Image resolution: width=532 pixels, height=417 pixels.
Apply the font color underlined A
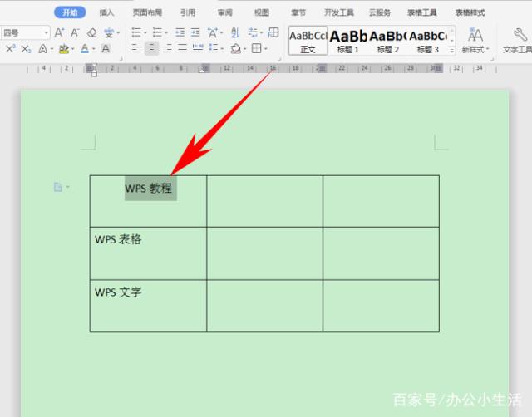85,49
